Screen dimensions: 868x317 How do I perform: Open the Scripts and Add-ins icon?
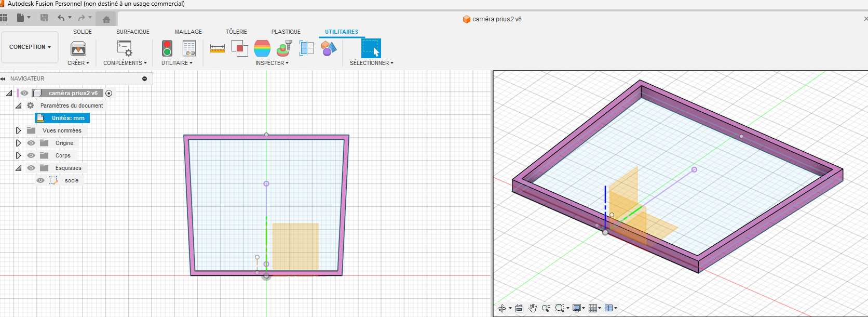125,48
